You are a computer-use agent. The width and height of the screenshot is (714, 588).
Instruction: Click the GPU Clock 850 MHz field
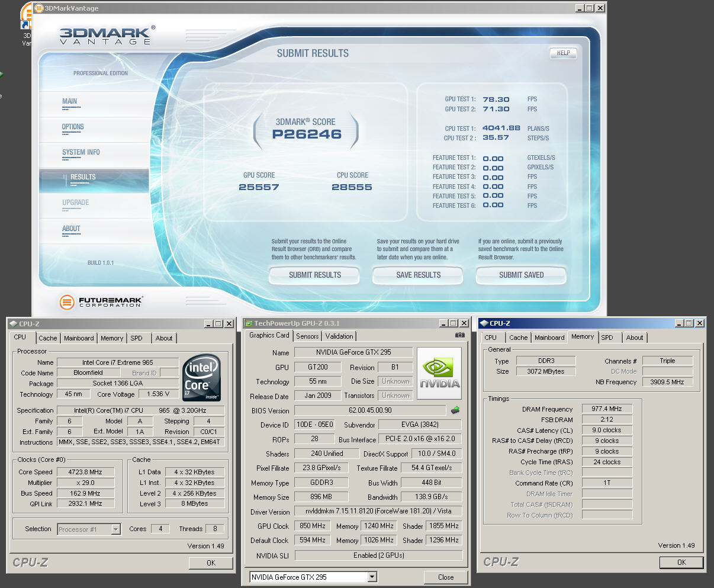(313, 526)
